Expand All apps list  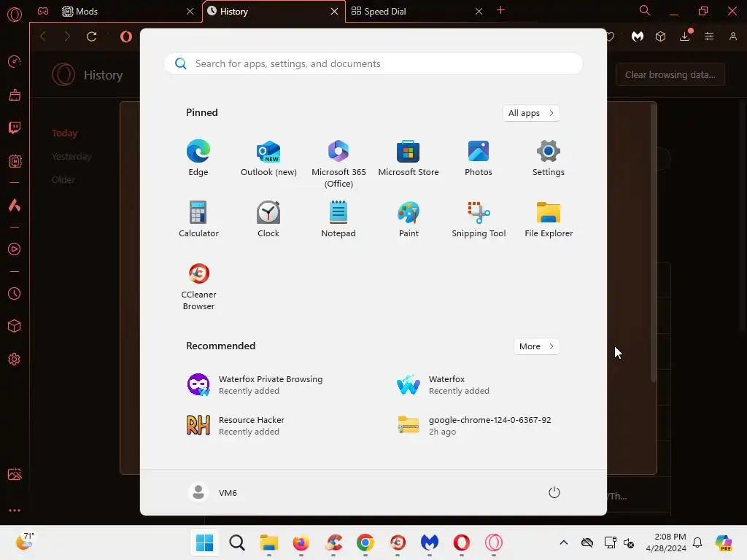pyautogui.click(x=531, y=113)
